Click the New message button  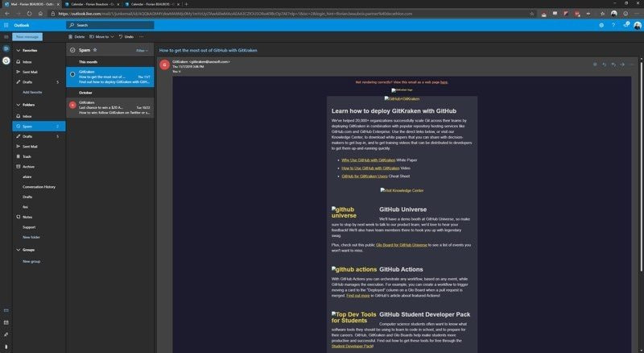coord(28,37)
